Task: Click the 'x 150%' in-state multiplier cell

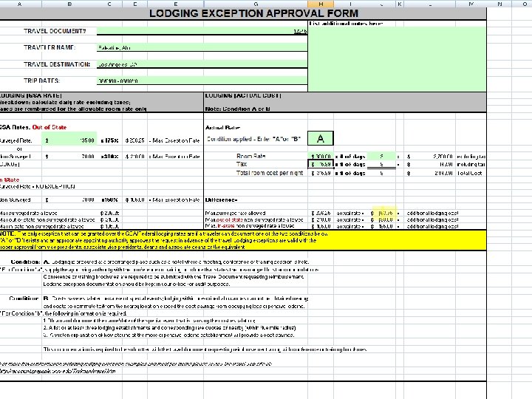Action: pos(109,199)
